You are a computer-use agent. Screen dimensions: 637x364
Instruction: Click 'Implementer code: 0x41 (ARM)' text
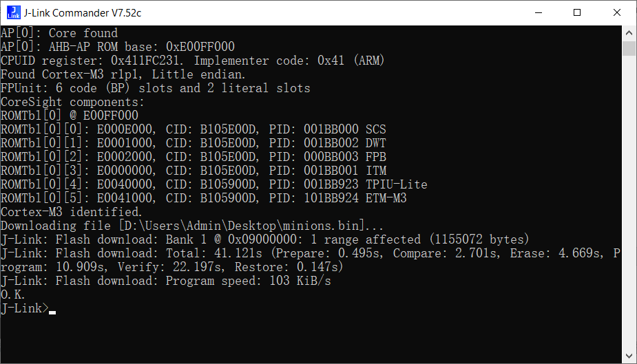(289, 61)
